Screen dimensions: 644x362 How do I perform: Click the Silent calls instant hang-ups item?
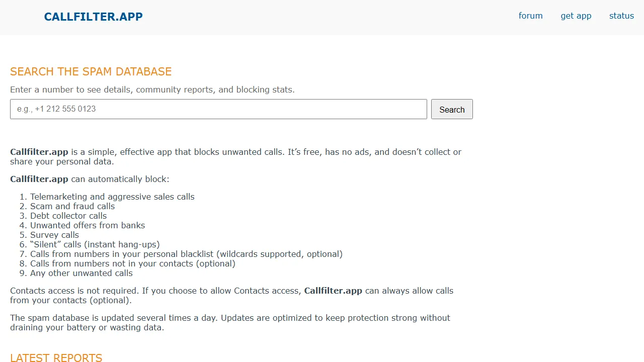pos(95,244)
